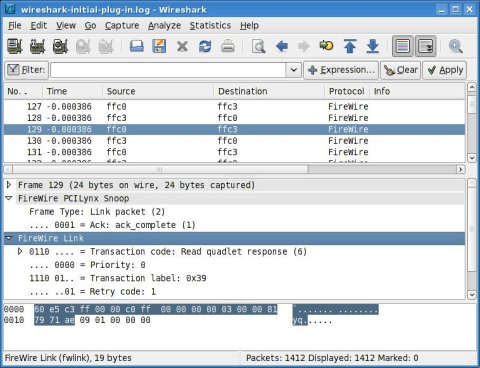Select the Retry code: 1 line
Screen dimensions: 480x368
93,292
